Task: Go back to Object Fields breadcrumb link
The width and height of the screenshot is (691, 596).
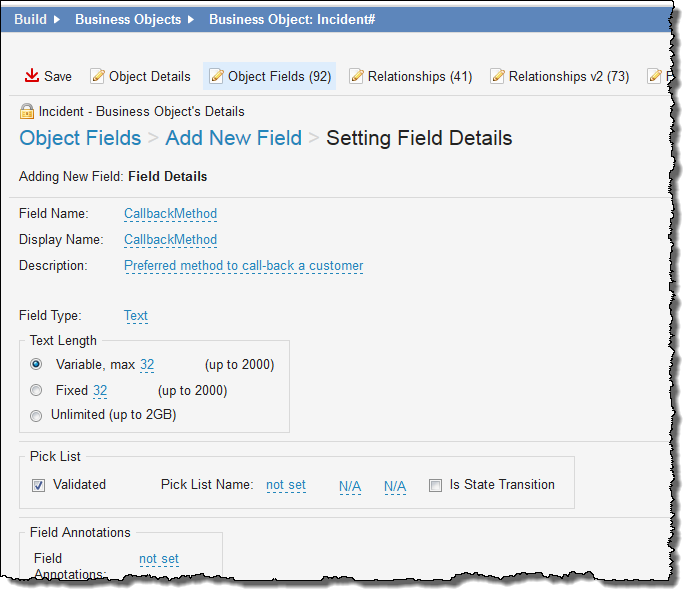Action: (x=80, y=138)
